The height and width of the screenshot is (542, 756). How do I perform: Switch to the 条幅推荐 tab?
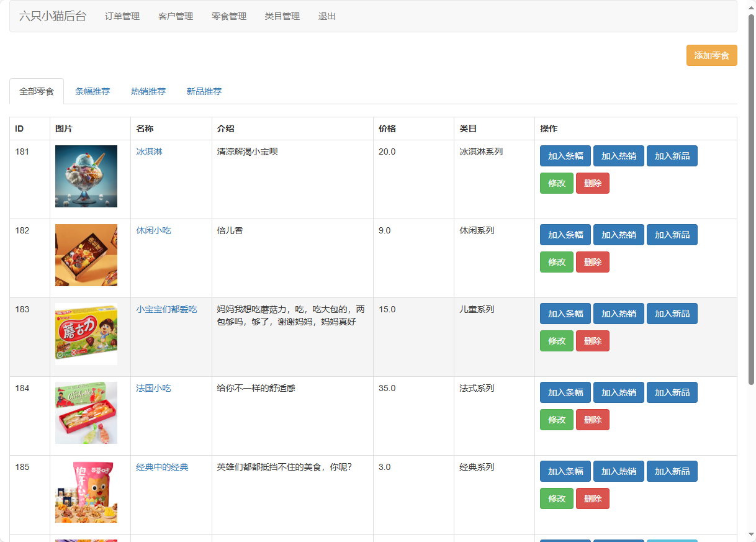tap(92, 91)
